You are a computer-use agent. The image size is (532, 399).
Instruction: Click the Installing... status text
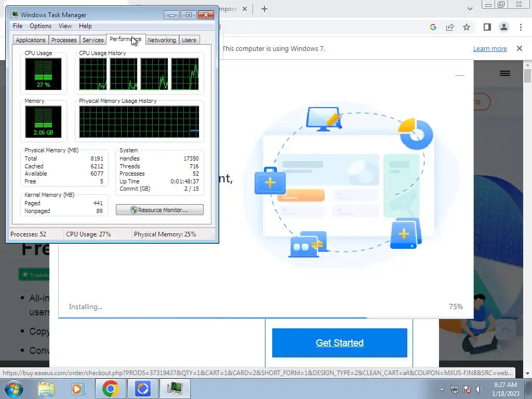coord(86,307)
